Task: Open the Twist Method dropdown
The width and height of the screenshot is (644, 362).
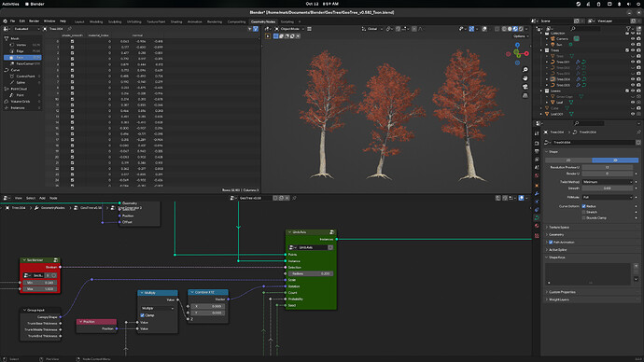Action: click(608, 182)
